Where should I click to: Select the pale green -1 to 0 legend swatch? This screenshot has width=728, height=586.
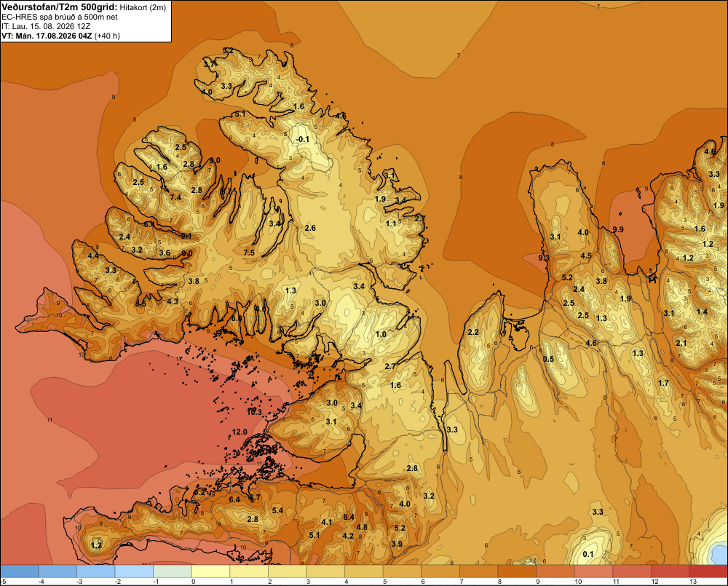(173, 571)
